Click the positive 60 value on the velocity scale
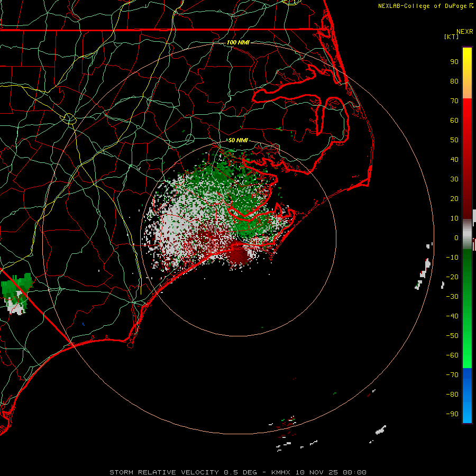The width and height of the screenshot is (476, 476). click(454, 120)
